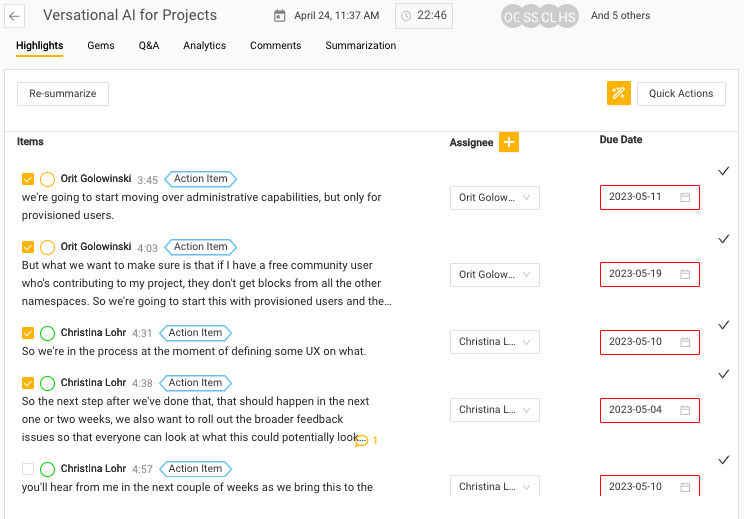Click the comment icon with count 1

[x=362, y=440]
